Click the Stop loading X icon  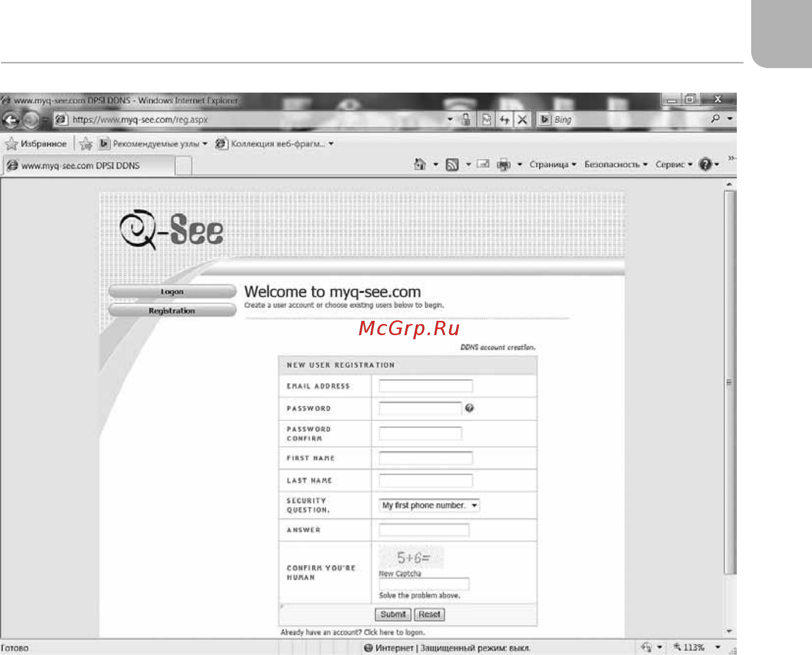pos(522,119)
